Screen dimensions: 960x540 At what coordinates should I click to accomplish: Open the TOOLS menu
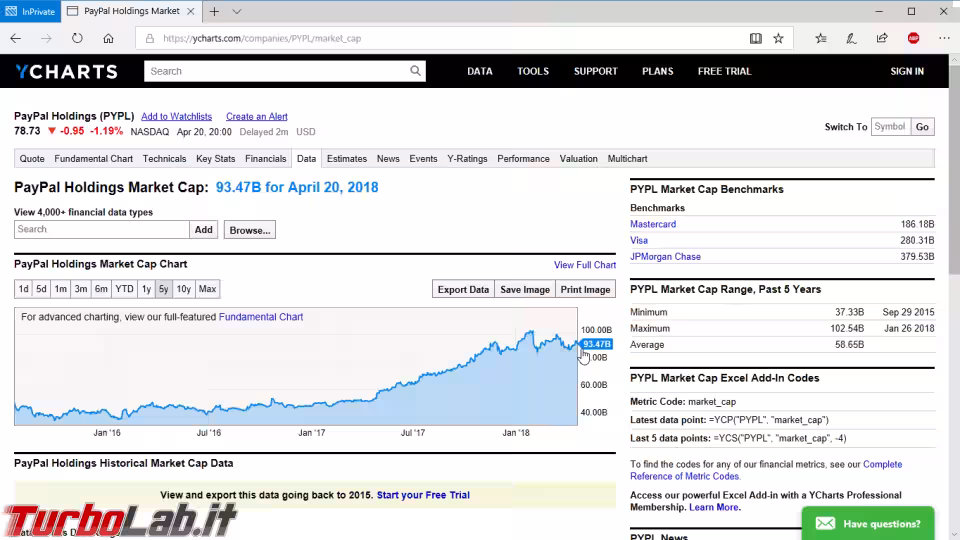click(x=533, y=71)
